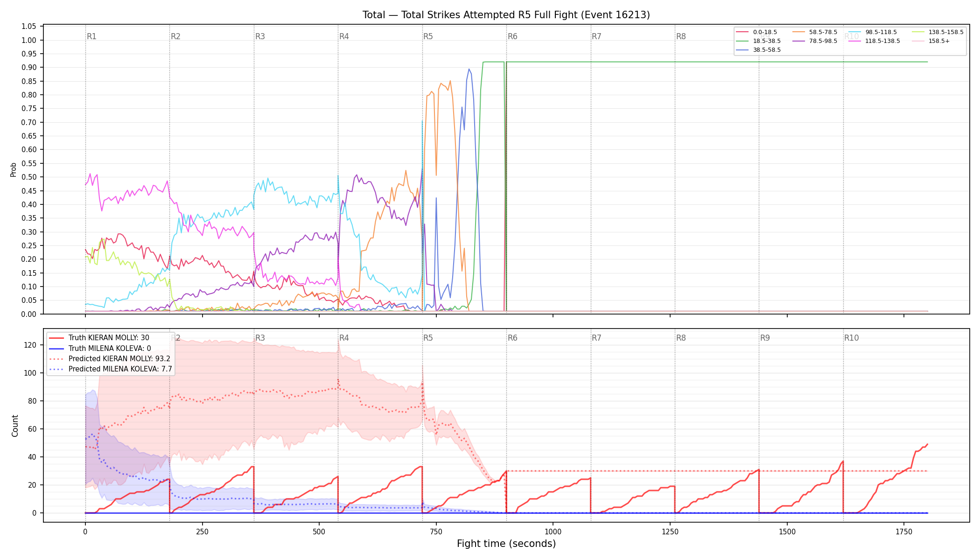Image resolution: width=980 pixels, height=560 pixels.
Task: Click the "0.25" tick on the Prob axis
Action: (x=29, y=245)
